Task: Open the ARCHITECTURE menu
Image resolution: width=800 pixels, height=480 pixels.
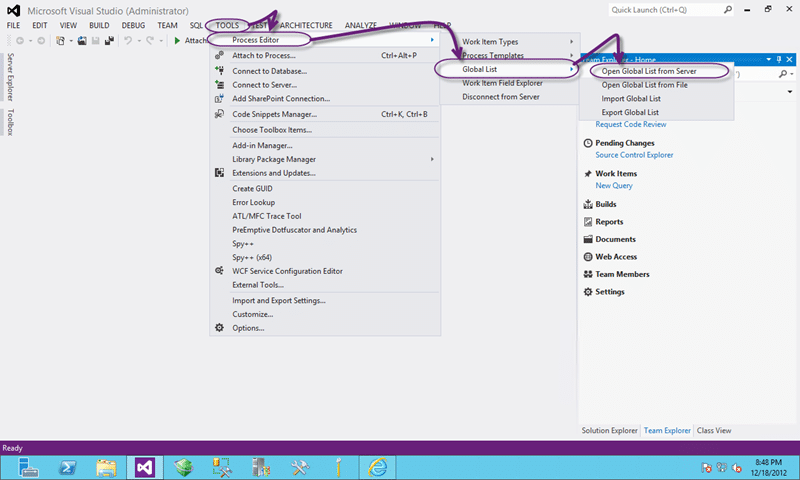Action: [306, 25]
